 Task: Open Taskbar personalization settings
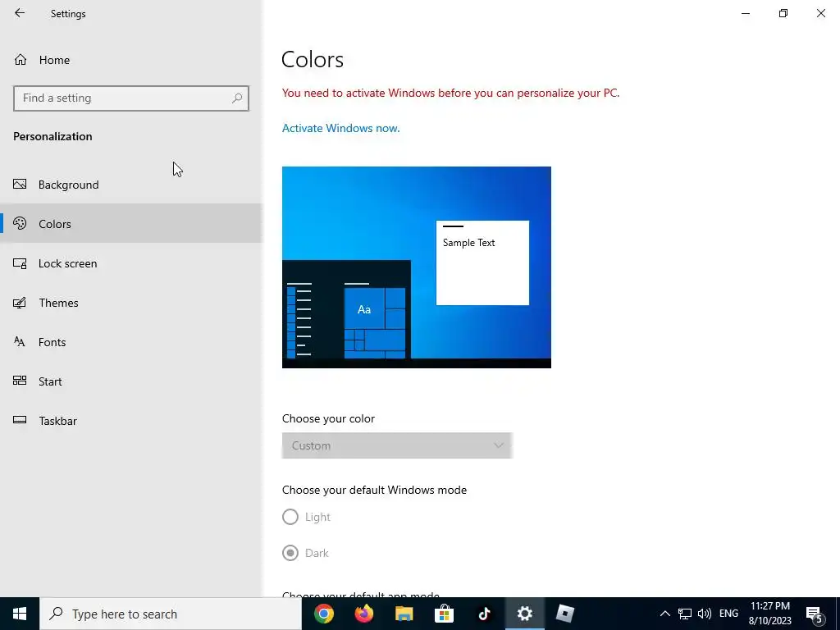131,421
